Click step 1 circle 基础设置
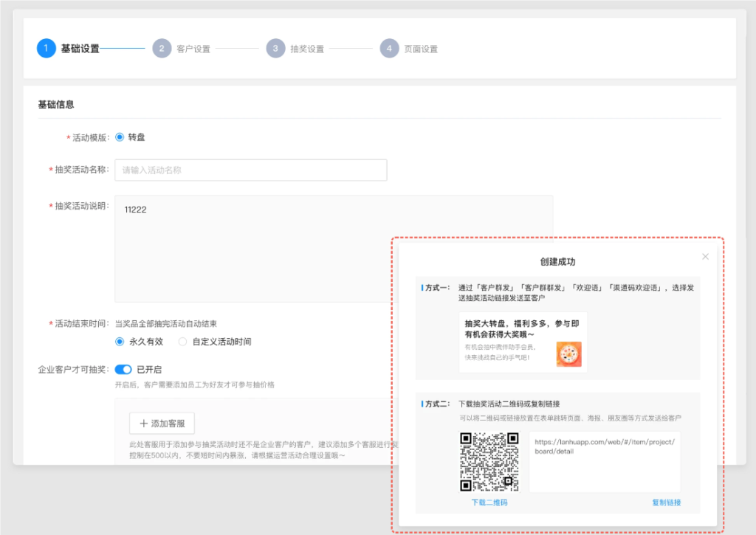This screenshot has height=535, width=756. click(x=46, y=49)
